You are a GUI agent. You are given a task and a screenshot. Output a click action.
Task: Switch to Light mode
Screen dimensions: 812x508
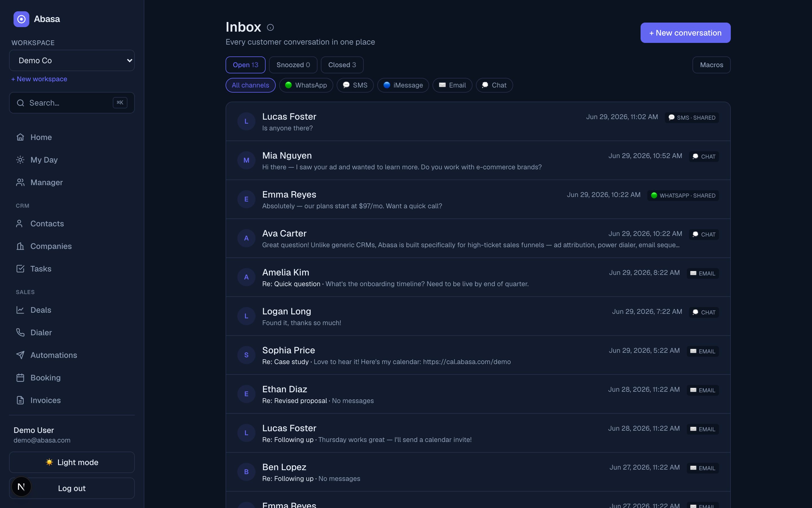coord(72,462)
